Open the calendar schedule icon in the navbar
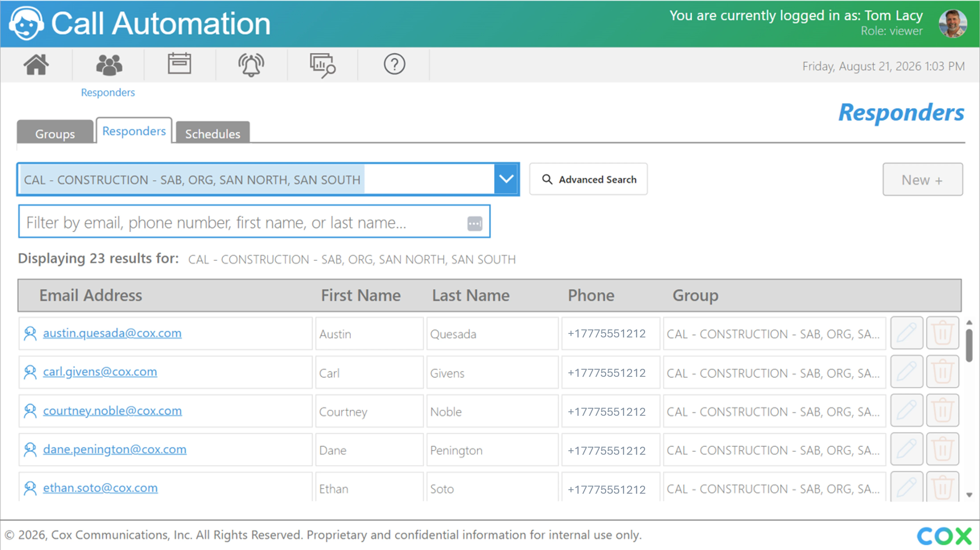980x550 pixels. (180, 63)
